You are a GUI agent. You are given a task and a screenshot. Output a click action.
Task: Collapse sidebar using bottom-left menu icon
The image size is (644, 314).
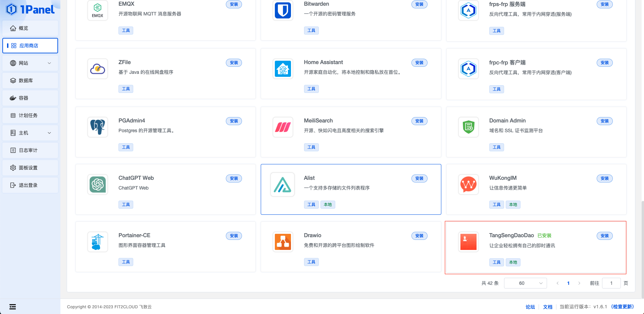click(12, 307)
